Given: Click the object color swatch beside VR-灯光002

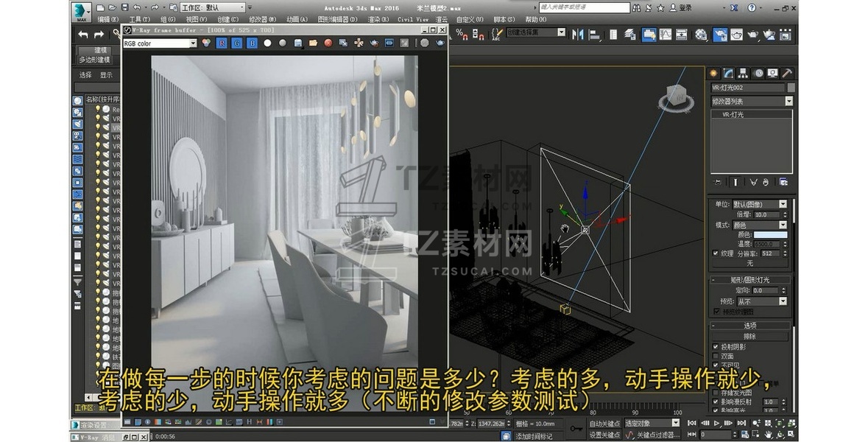Looking at the screenshot, I should click(x=791, y=88).
